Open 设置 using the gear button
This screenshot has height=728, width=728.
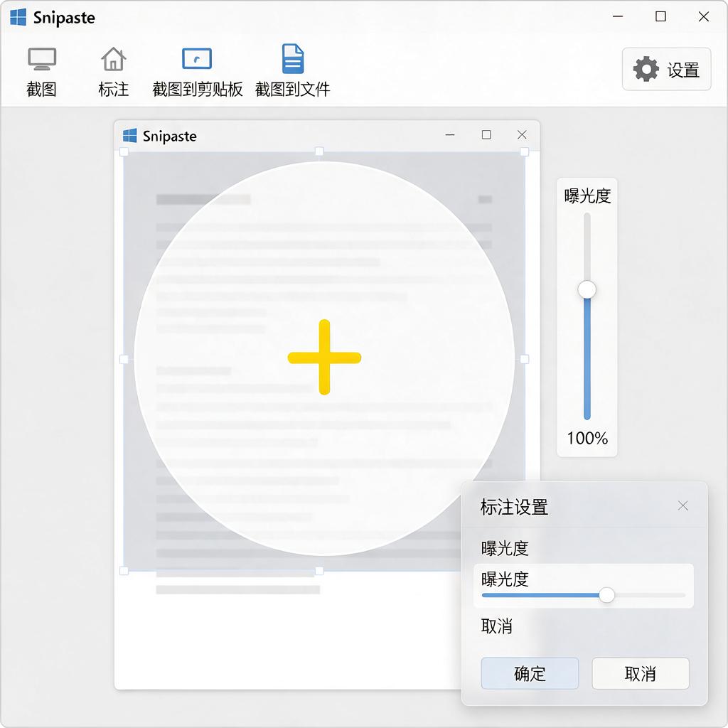click(666, 69)
